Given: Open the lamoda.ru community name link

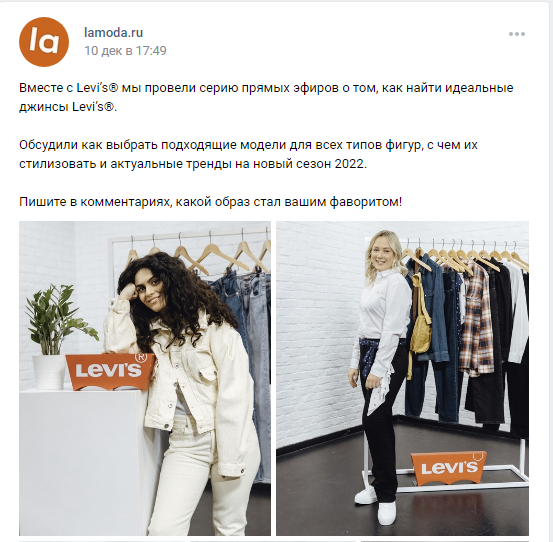Looking at the screenshot, I should pyautogui.click(x=113, y=32).
